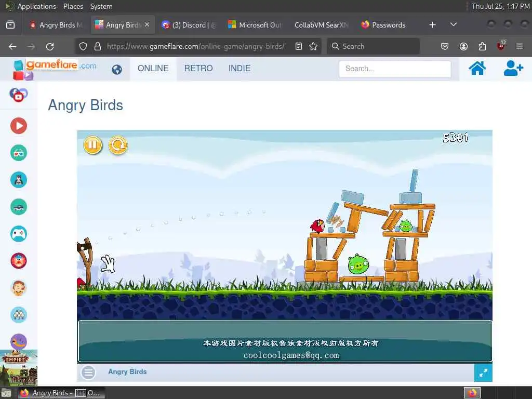The width and height of the screenshot is (532, 399).
Task: Open the Firefox account icon
Action: point(463,46)
